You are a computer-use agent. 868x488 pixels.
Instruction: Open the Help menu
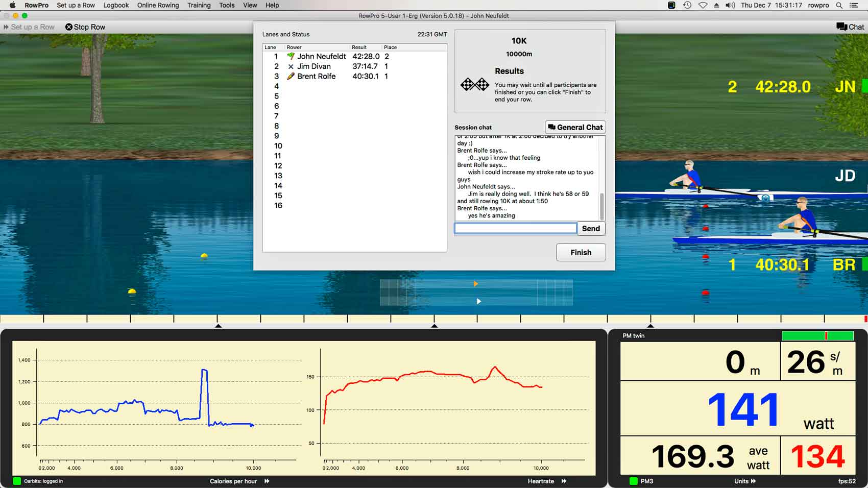tap(272, 5)
